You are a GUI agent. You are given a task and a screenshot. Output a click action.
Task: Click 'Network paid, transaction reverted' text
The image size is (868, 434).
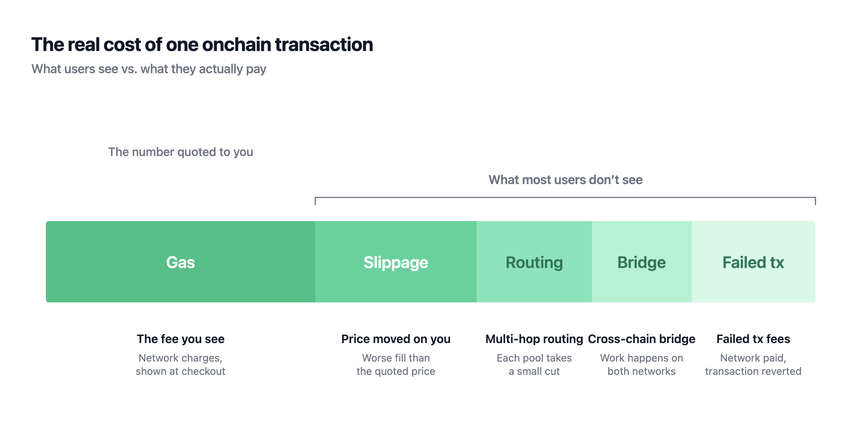click(753, 365)
